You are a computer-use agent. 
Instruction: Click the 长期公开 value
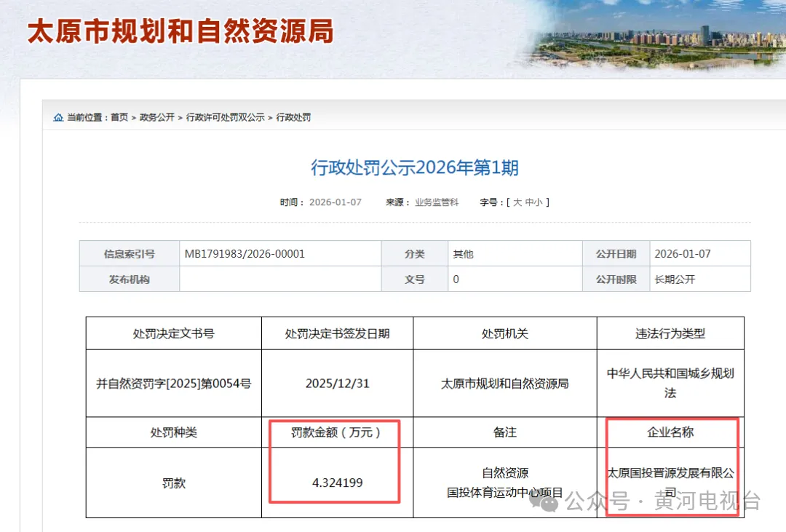click(675, 279)
